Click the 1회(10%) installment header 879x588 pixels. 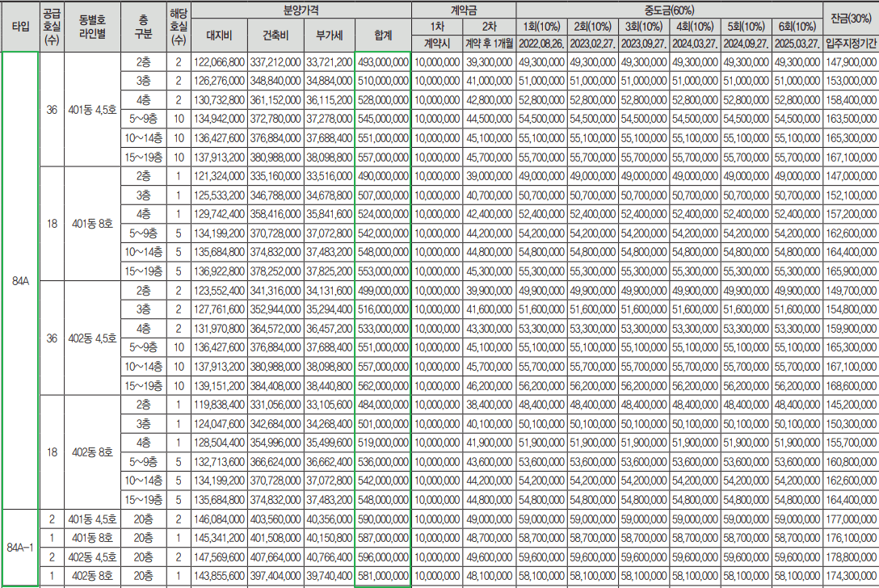(541, 27)
